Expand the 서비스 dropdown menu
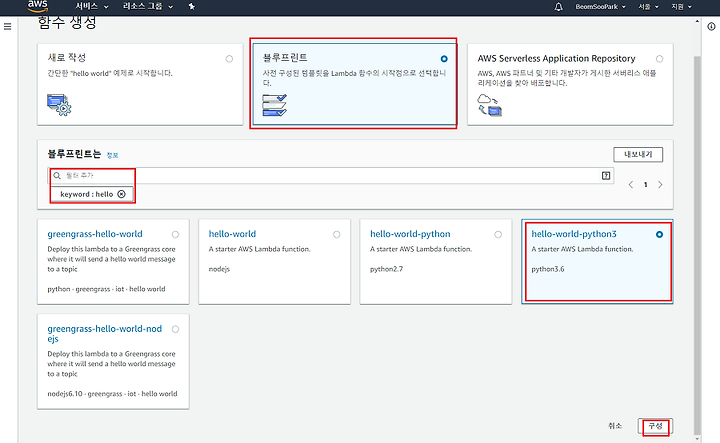 (92, 6)
